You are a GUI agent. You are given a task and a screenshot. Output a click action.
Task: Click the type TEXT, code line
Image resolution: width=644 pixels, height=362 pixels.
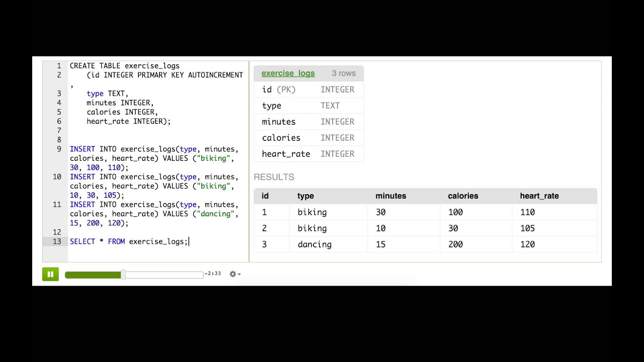(x=108, y=94)
